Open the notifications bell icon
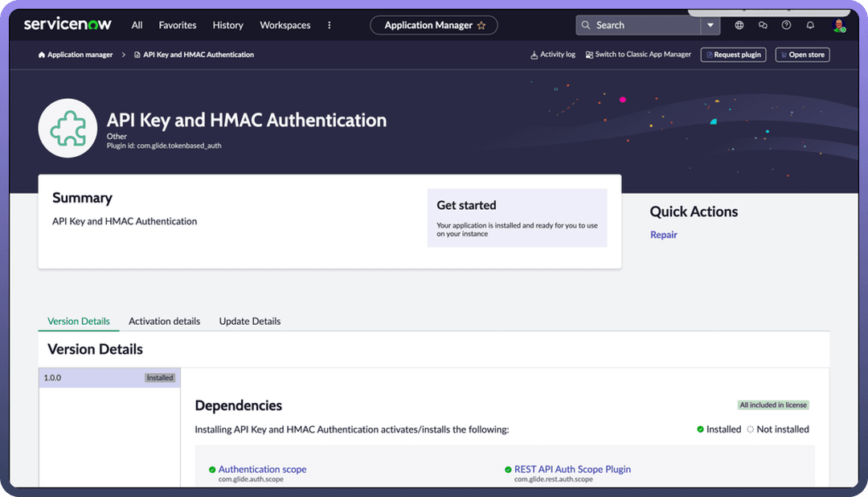Viewport: 868px width, 497px height. click(x=810, y=26)
